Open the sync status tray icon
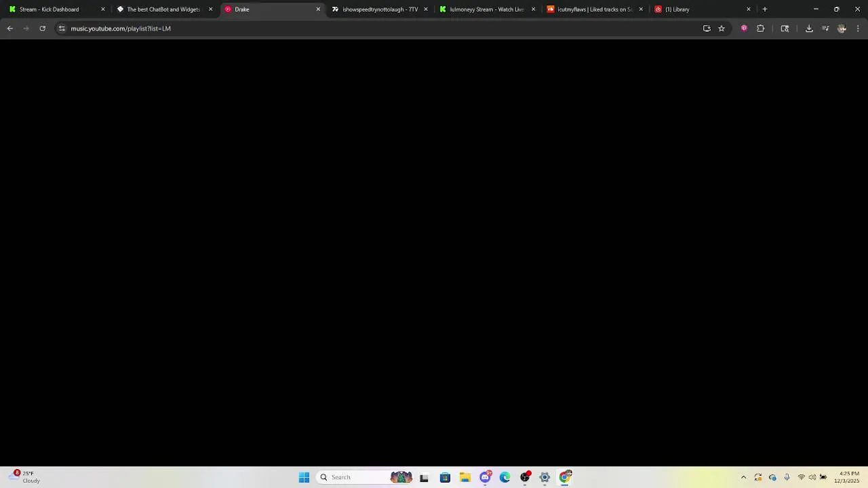Screen dimensions: 868x488 758,477
